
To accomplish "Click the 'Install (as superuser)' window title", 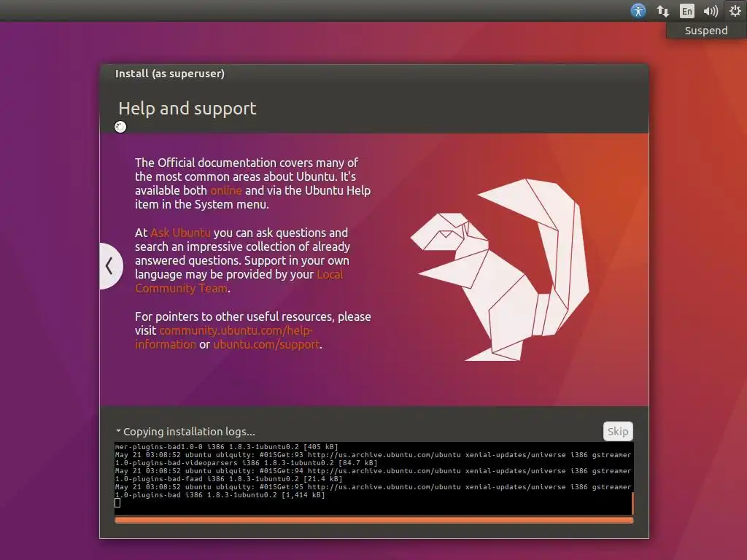I will pyautogui.click(x=169, y=74).
